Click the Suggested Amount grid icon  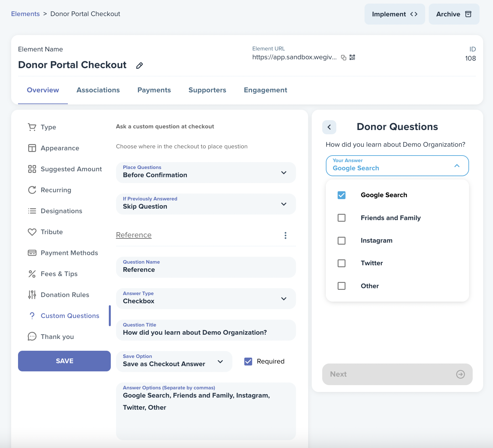click(x=32, y=169)
